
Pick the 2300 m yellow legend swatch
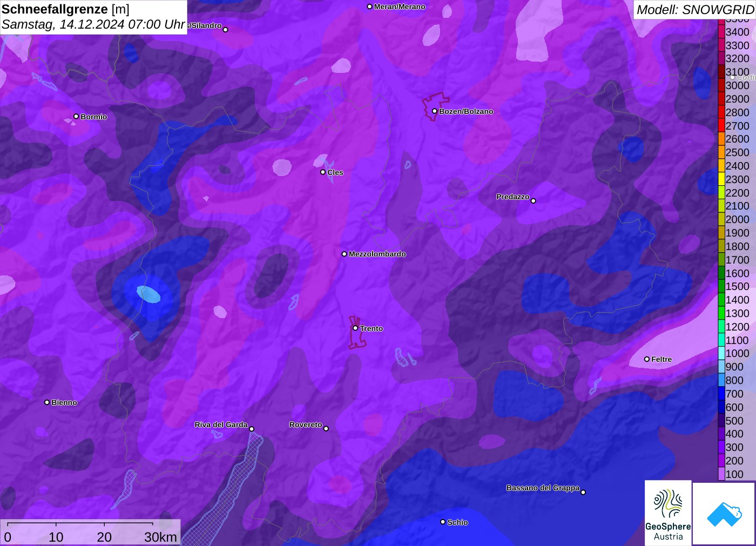pyautogui.click(x=721, y=179)
